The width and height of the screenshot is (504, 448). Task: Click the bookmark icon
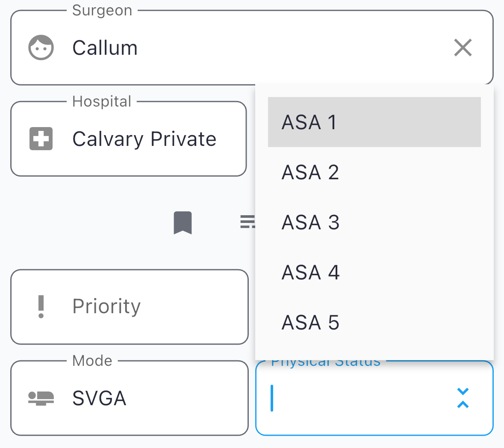pyautogui.click(x=183, y=223)
